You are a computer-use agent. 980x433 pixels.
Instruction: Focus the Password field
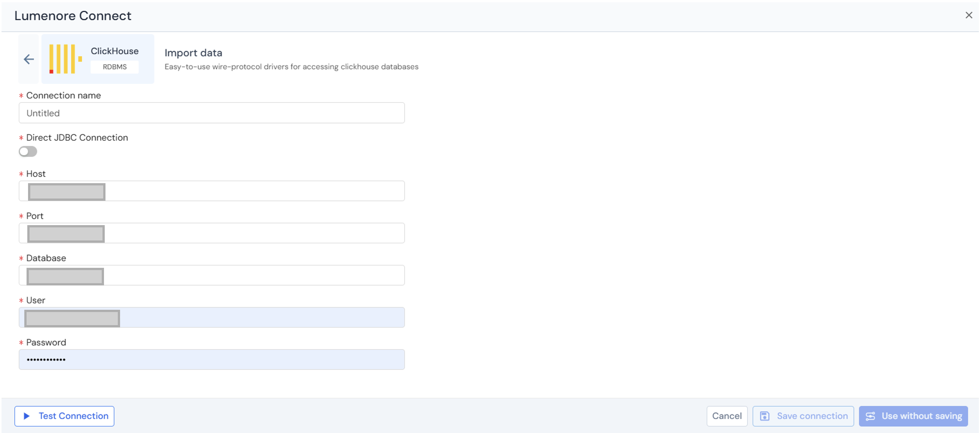(x=211, y=360)
